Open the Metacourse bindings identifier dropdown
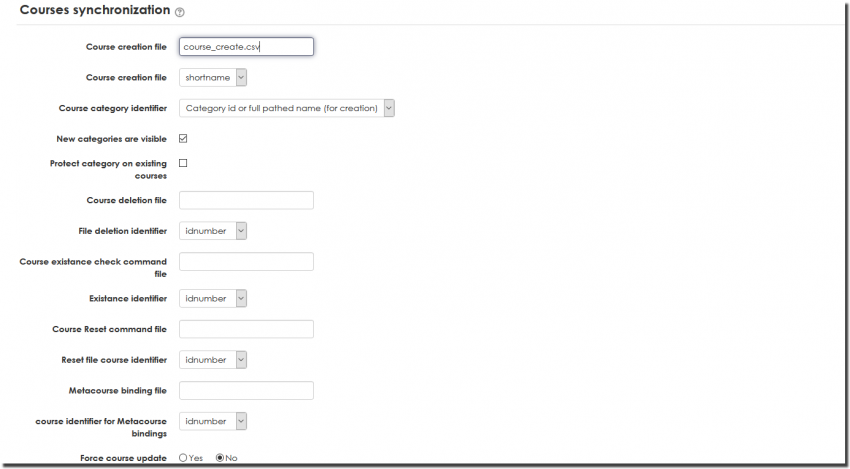The height and width of the screenshot is (469, 850). (x=213, y=421)
